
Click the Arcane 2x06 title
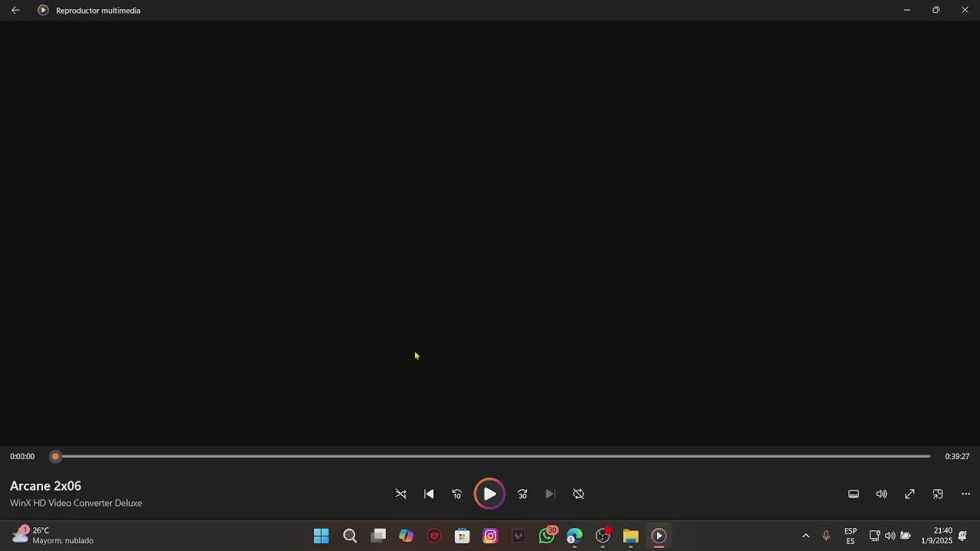click(x=45, y=486)
